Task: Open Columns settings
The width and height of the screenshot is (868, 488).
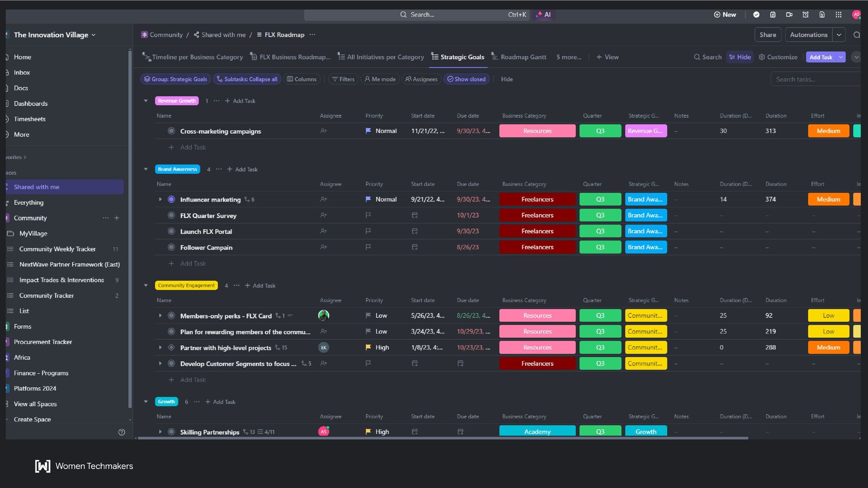Action: pos(302,79)
